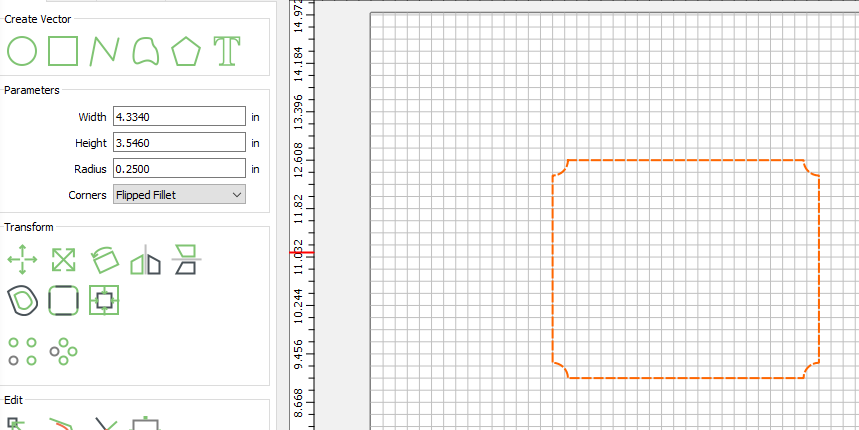Click the Radius parameter label
The height and width of the screenshot is (430, 859).
coord(90,169)
